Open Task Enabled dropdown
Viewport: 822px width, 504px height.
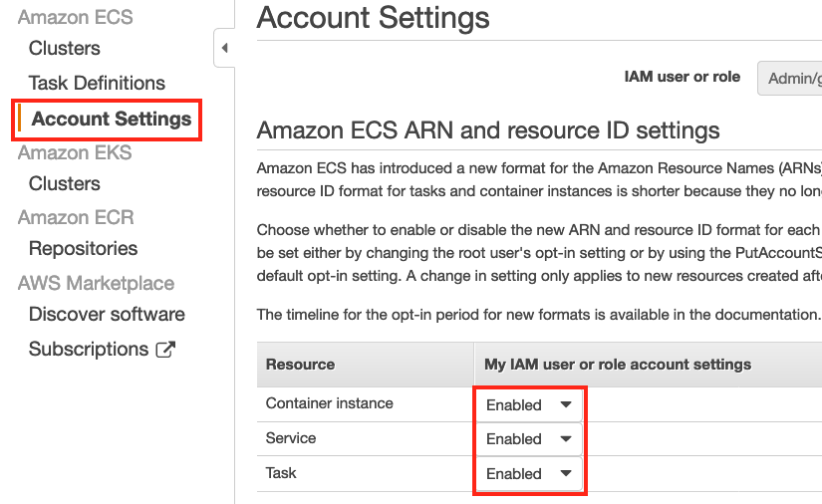529,473
